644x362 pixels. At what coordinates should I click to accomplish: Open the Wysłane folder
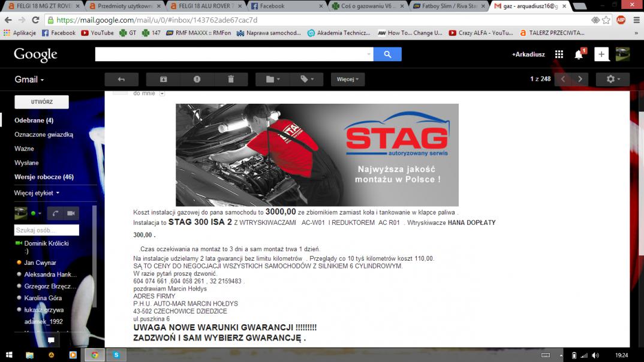[26, 163]
